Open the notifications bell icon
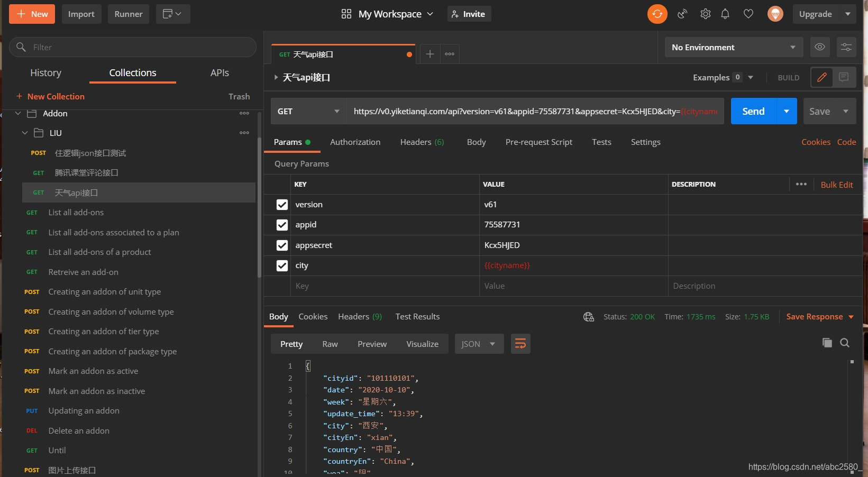This screenshot has width=868, height=477. click(x=725, y=14)
